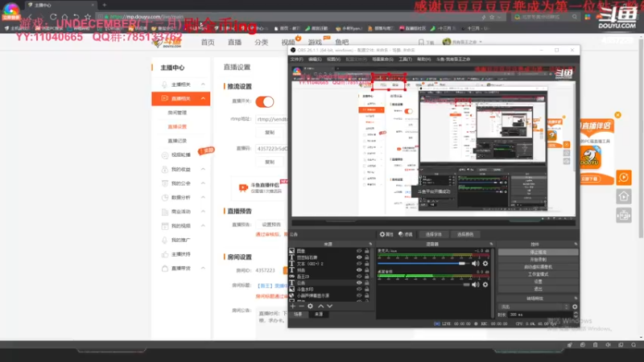Viewport: 644px width, 362px height.
Task: Open source properties gear below sources list
Action: tap(310, 306)
